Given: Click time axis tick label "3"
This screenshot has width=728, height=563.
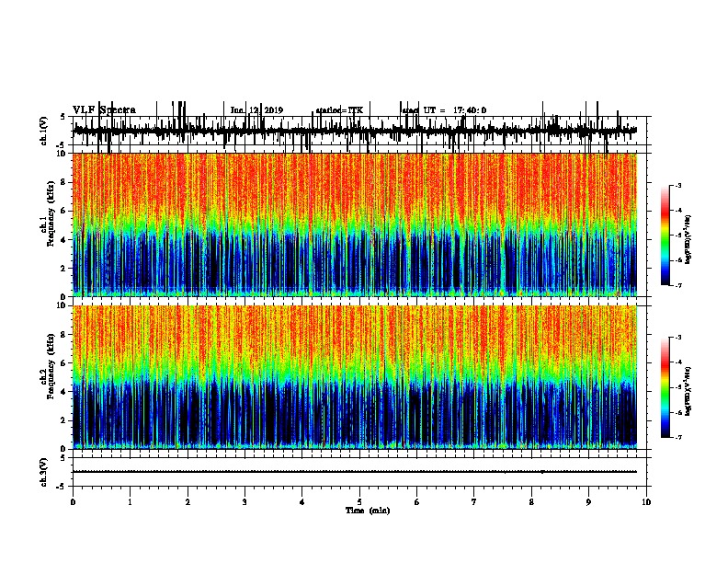Looking at the screenshot, I should 245,502.
